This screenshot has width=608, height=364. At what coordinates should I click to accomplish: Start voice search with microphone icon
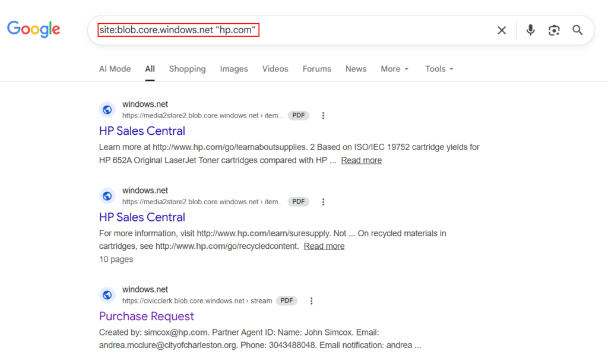click(530, 30)
